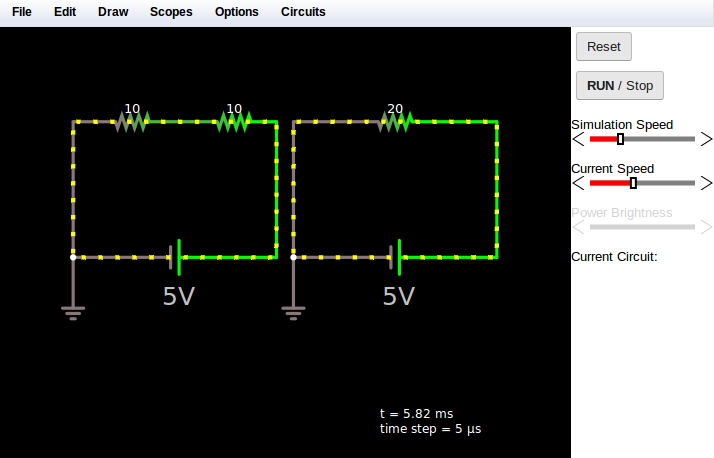Open the Edit menu
The height and width of the screenshot is (458, 714).
[x=65, y=12]
